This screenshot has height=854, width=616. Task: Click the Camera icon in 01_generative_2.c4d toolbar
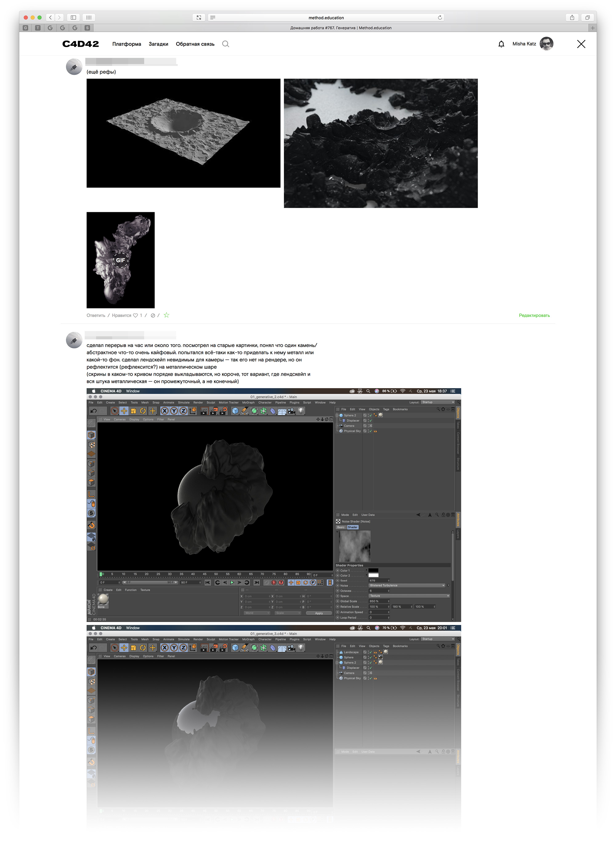coord(291,411)
